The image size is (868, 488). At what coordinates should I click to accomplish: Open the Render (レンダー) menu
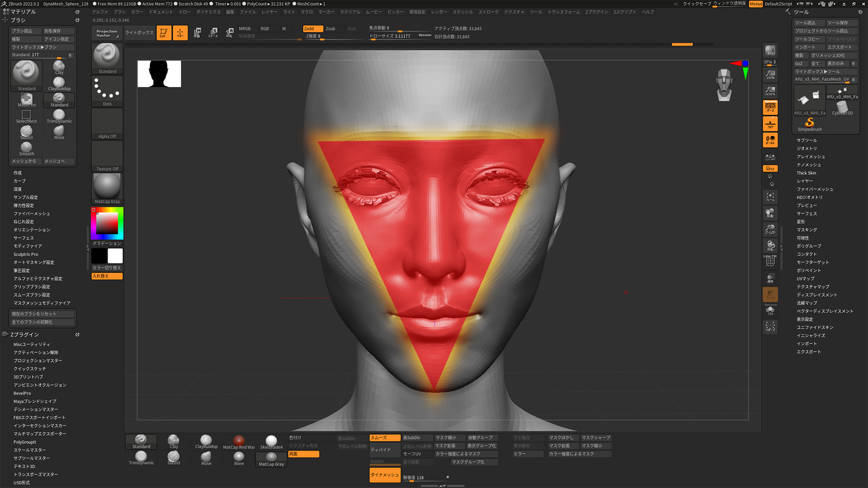pyautogui.click(x=439, y=12)
